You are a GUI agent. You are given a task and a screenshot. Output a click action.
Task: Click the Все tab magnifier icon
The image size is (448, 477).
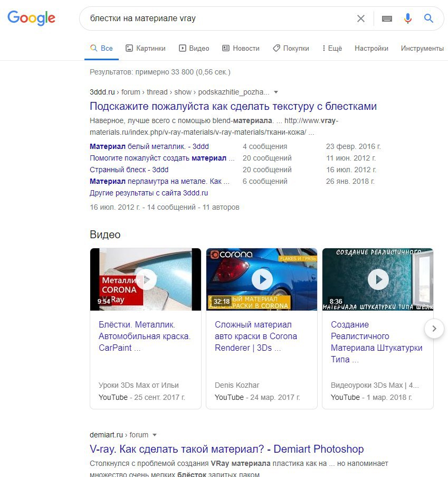click(x=93, y=48)
